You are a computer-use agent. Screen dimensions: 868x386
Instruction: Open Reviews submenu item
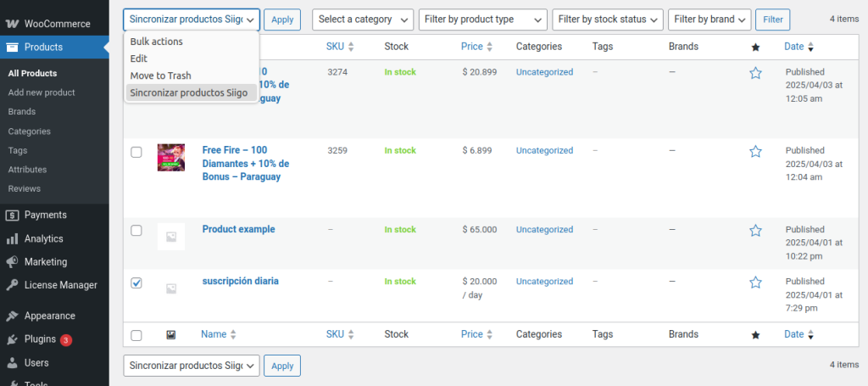coord(25,188)
